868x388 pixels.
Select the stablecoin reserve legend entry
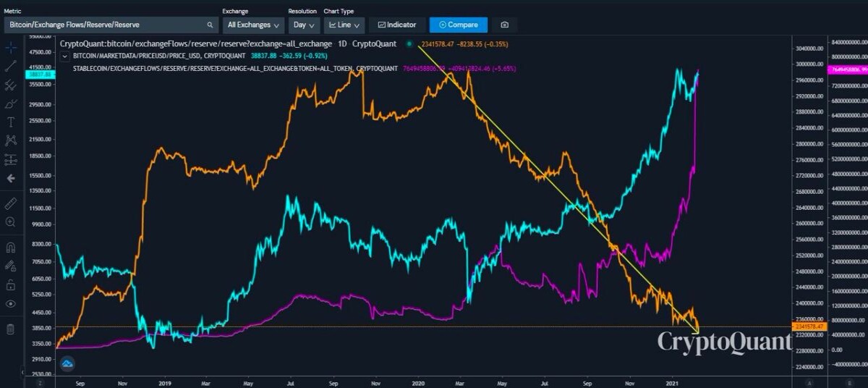236,68
